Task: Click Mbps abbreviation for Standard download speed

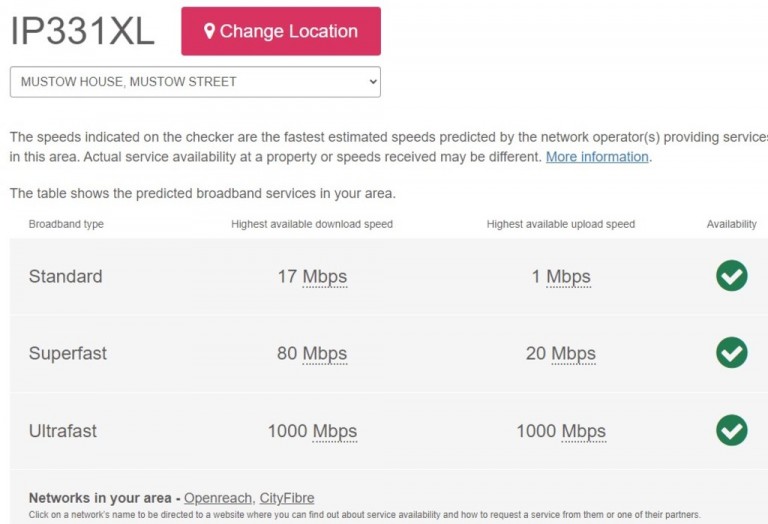Action: (x=325, y=277)
